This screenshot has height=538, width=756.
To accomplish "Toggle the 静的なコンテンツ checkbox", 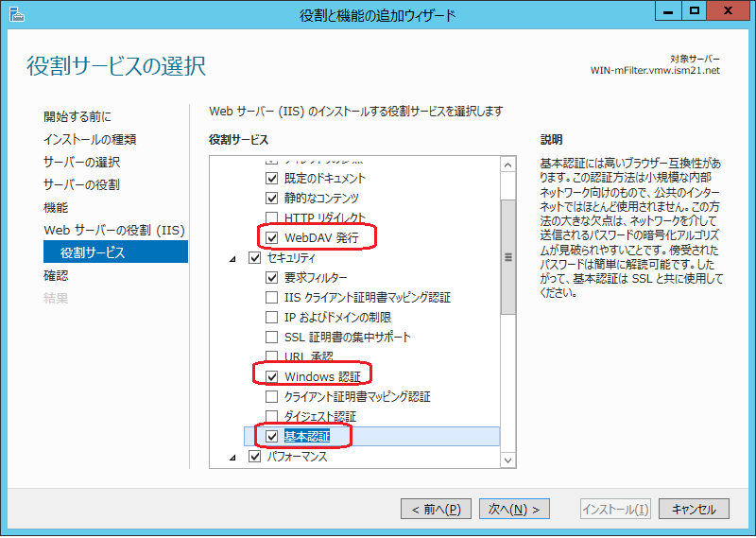I will [x=272, y=198].
